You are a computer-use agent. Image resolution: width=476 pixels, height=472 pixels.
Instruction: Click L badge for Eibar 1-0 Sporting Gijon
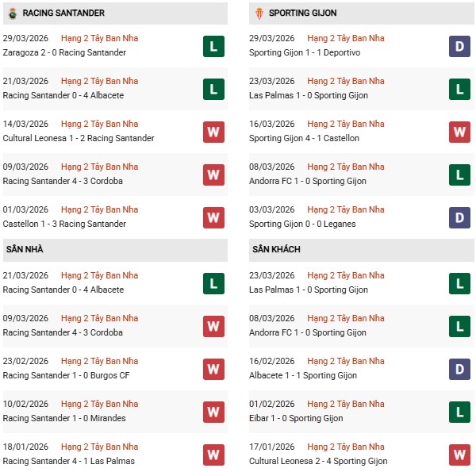[459, 412]
